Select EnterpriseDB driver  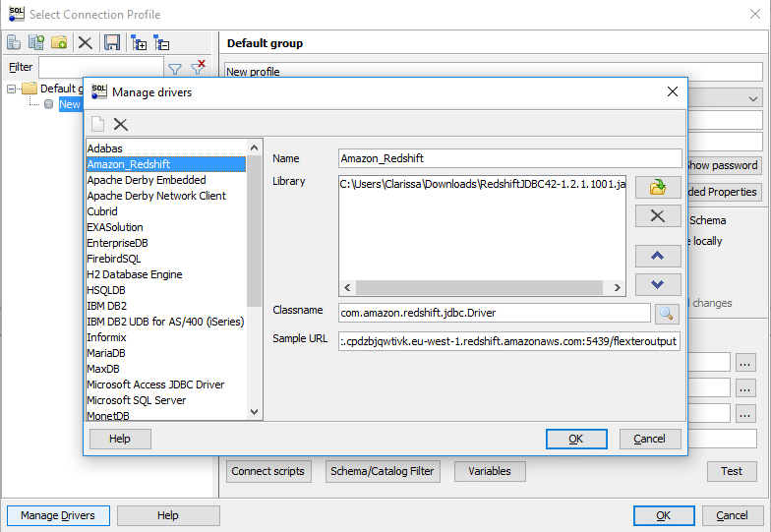pyautogui.click(x=166, y=243)
